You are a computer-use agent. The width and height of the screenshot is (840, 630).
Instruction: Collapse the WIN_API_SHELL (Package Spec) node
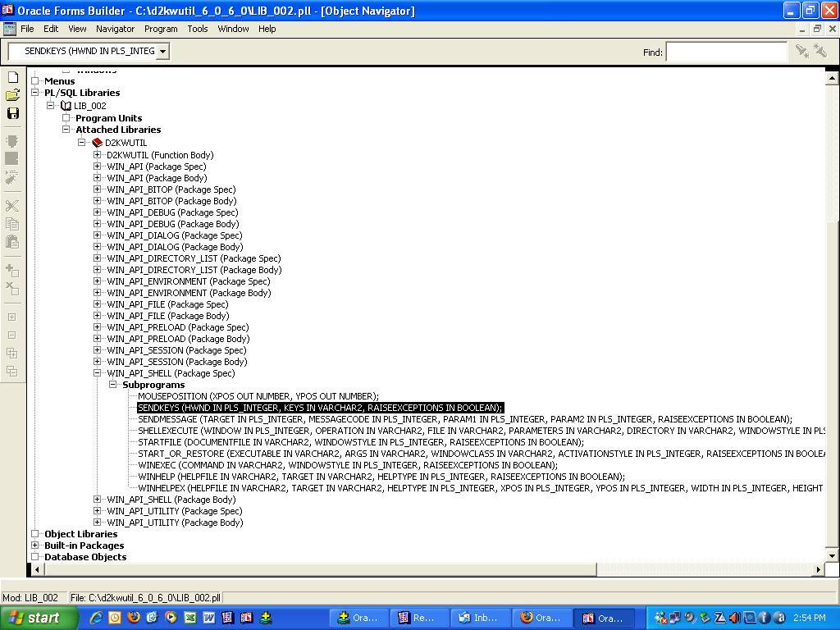tap(97, 373)
